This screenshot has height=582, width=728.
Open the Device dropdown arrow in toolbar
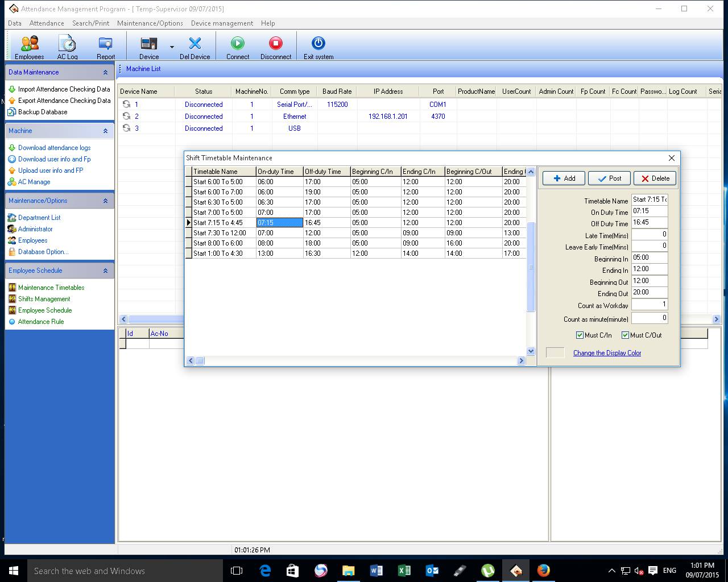(172, 47)
